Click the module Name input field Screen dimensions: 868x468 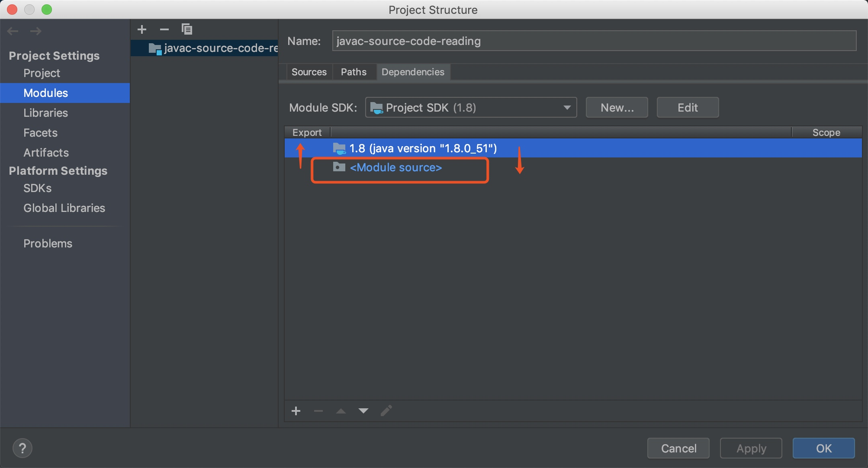point(594,41)
